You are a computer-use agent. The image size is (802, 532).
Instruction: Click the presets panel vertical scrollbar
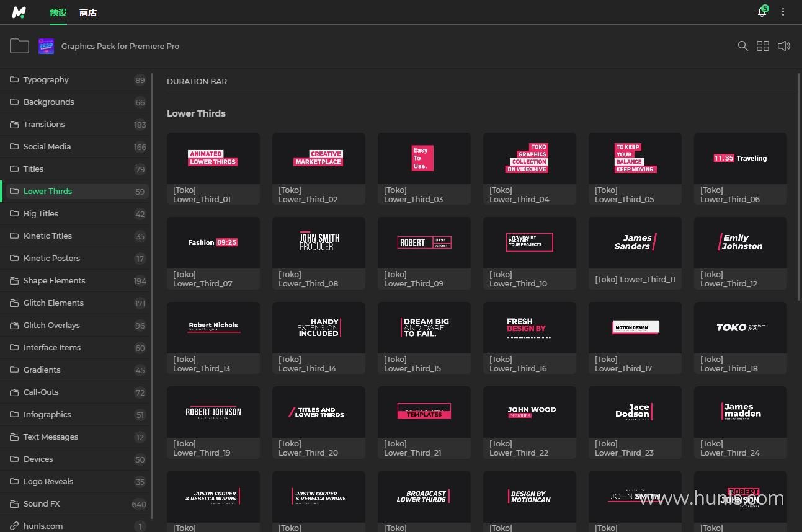click(798, 186)
